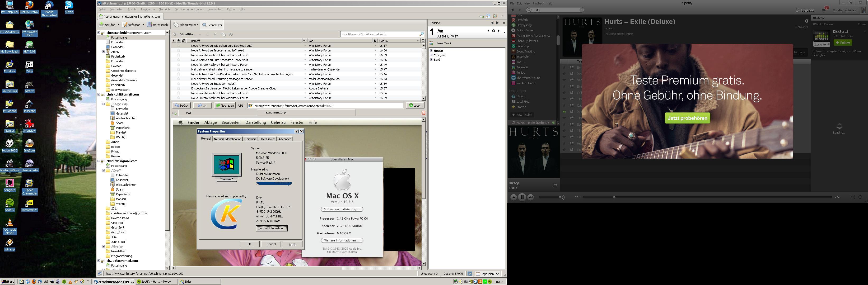
Task: Skip to next track in Spotify
Action: [x=530, y=197]
